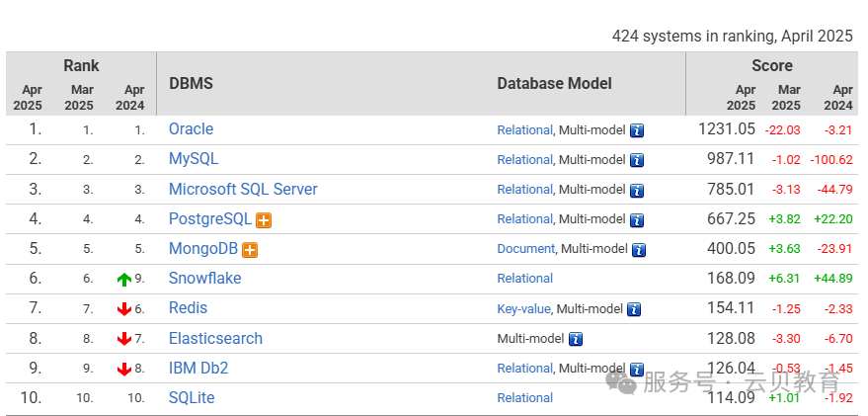The width and height of the screenshot is (868, 416).
Task: Open the MongoDB link
Action: pyautogui.click(x=203, y=249)
